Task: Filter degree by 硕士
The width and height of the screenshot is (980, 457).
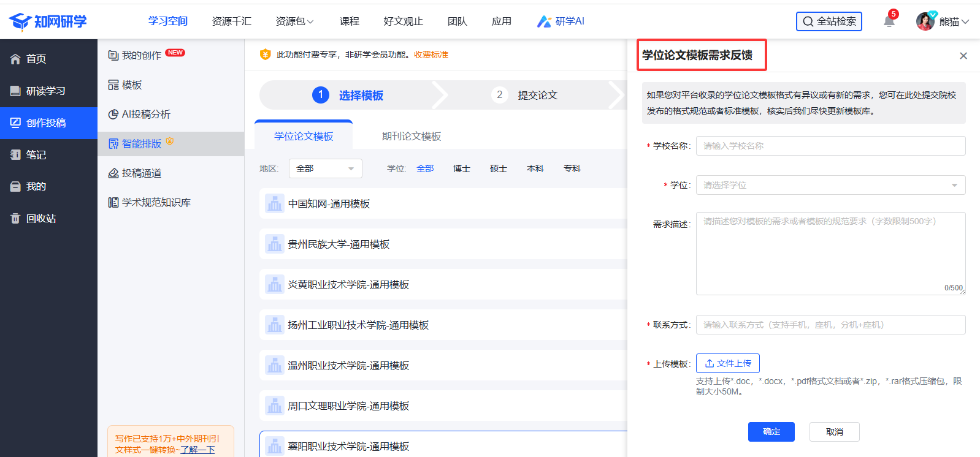Action: click(498, 168)
